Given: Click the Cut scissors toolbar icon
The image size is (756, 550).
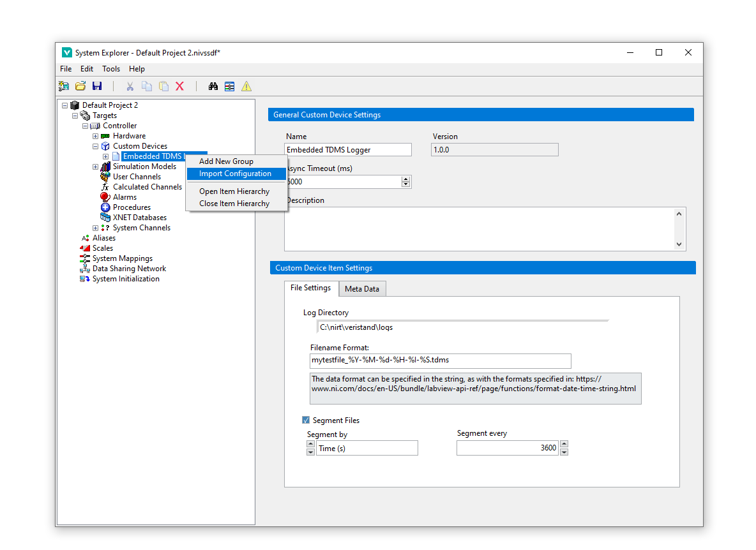Looking at the screenshot, I should click(130, 86).
